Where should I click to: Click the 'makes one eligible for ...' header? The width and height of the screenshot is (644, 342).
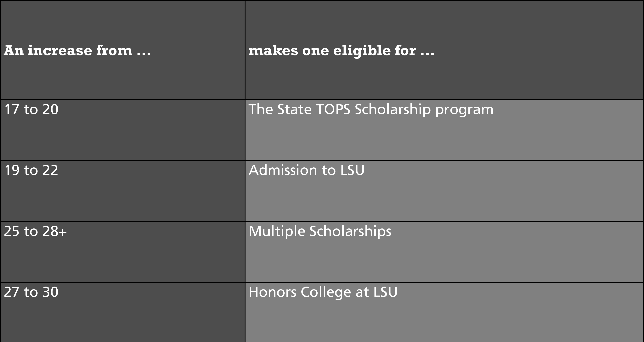point(444,50)
